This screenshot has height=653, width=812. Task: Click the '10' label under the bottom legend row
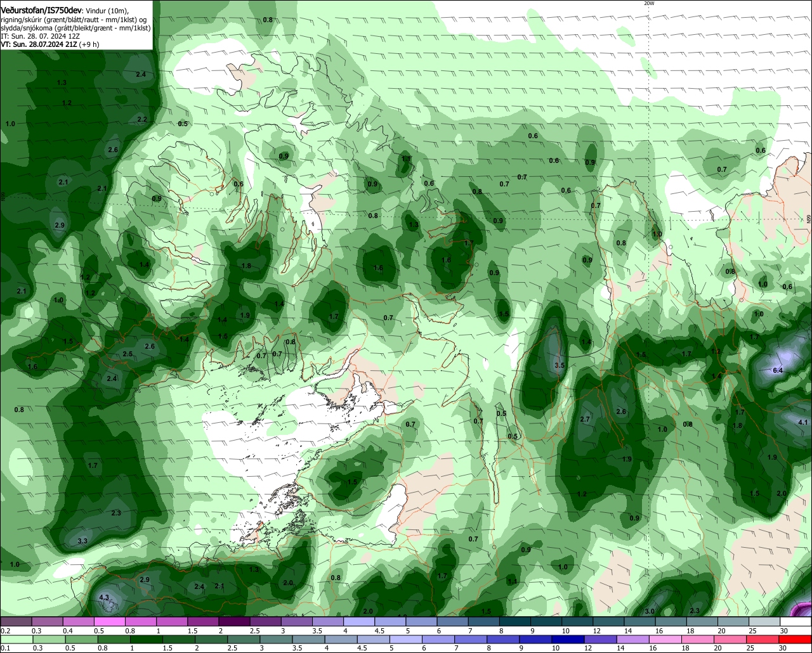[556, 649]
